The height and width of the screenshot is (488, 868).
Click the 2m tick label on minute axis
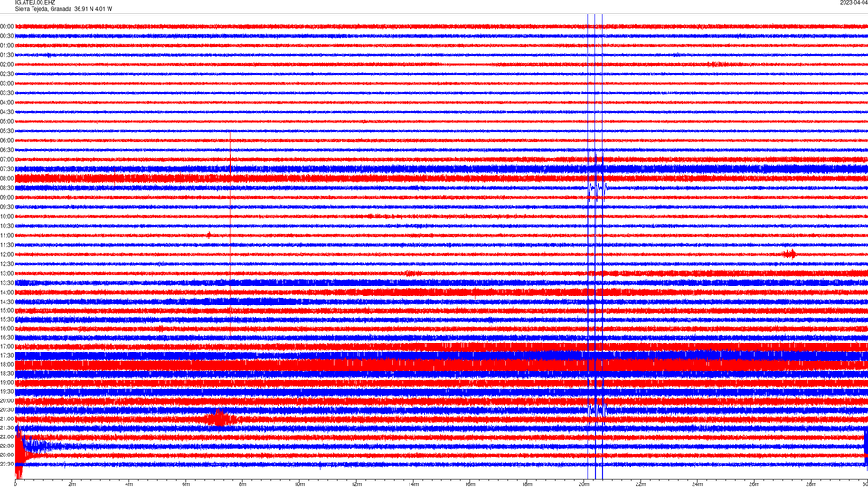click(x=72, y=484)
